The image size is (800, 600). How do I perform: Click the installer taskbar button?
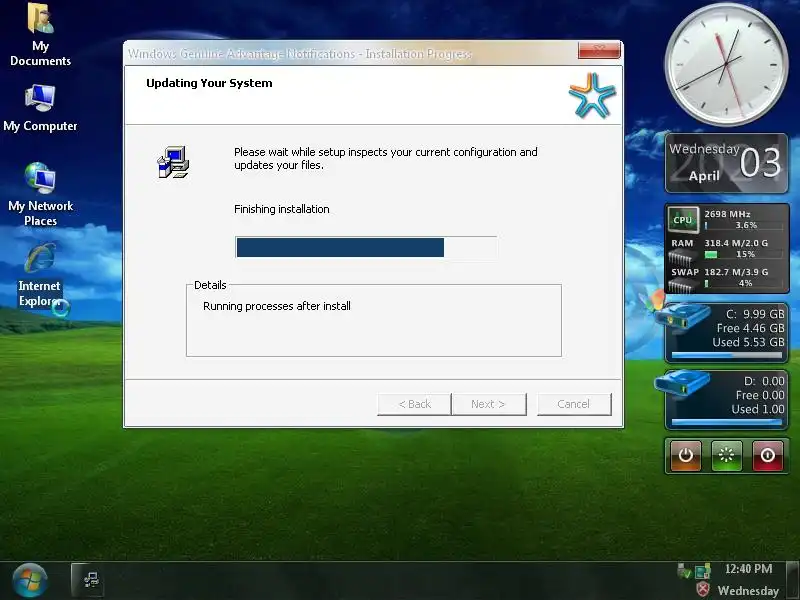click(x=88, y=580)
